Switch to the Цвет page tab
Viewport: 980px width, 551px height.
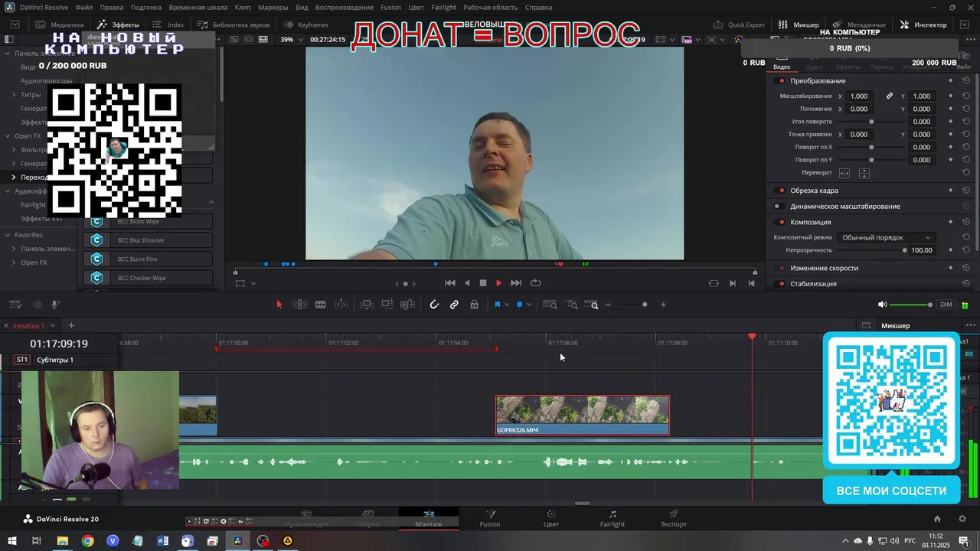551,518
